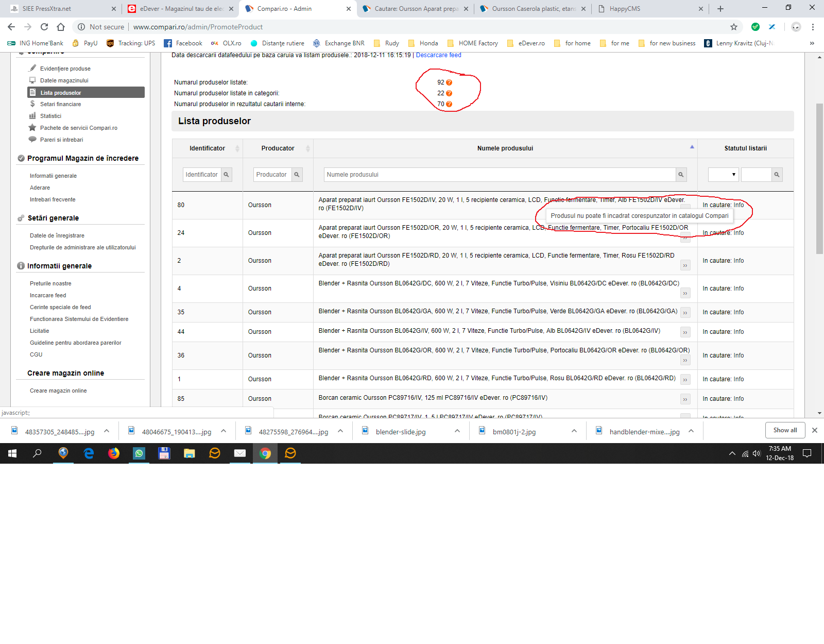Viewport: 824px width, 644px height.
Task: Click the Producator search magnifier icon
Action: click(297, 175)
